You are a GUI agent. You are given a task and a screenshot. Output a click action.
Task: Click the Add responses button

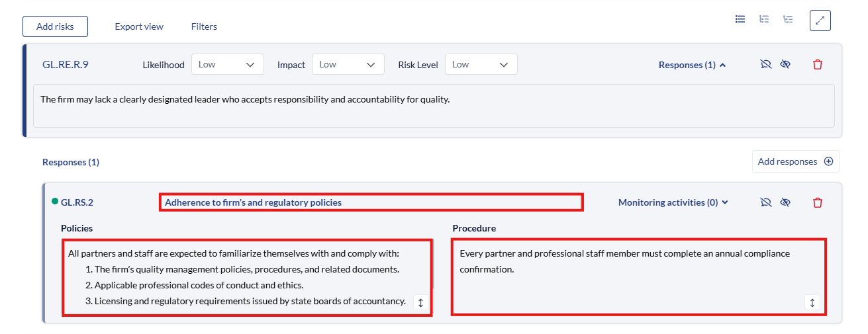pyautogui.click(x=795, y=161)
